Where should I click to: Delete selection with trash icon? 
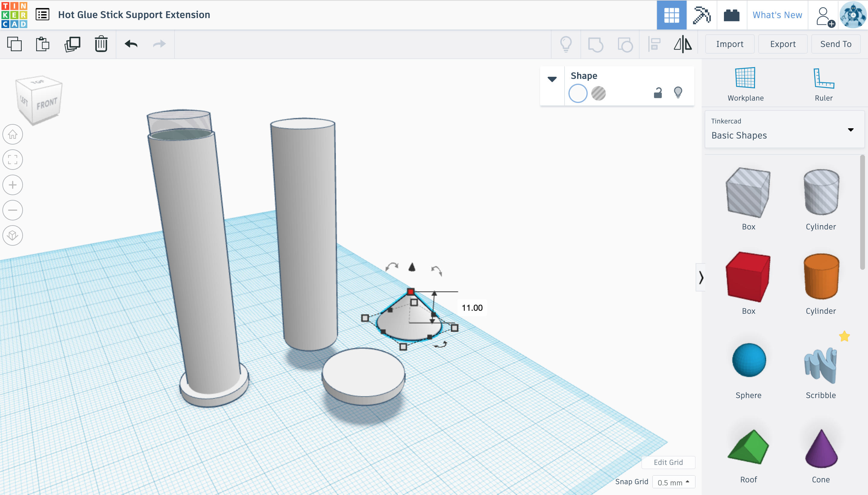click(101, 44)
